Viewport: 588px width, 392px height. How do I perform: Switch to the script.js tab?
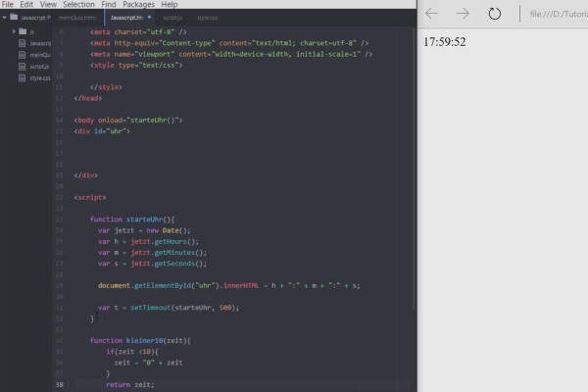pyautogui.click(x=172, y=18)
